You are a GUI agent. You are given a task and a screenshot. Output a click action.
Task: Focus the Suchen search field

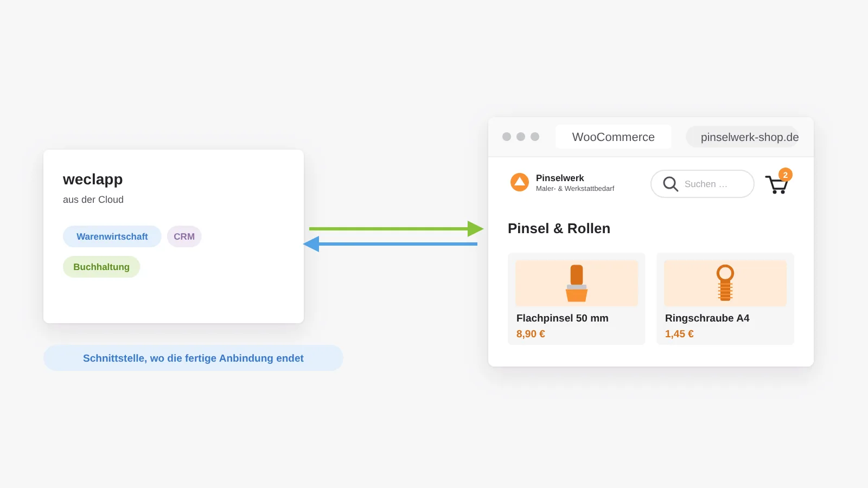tap(703, 184)
